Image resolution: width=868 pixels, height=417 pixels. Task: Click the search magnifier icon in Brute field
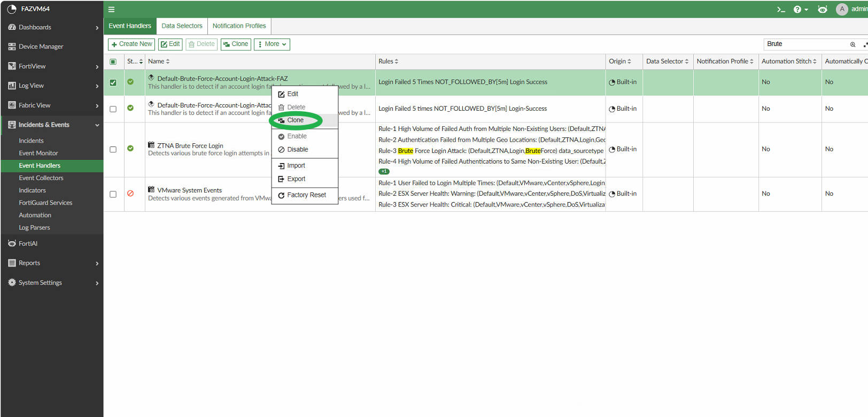click(x=852, y=44)
